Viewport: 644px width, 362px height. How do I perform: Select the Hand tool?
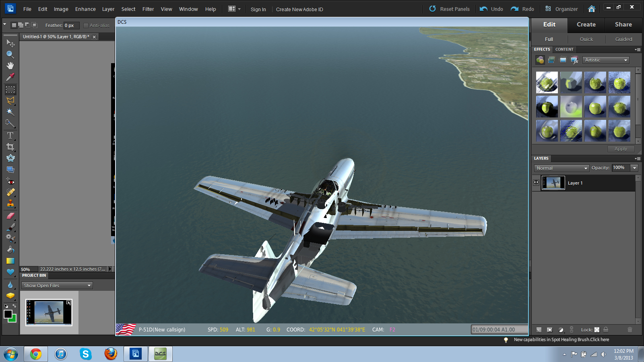[10, 66]
